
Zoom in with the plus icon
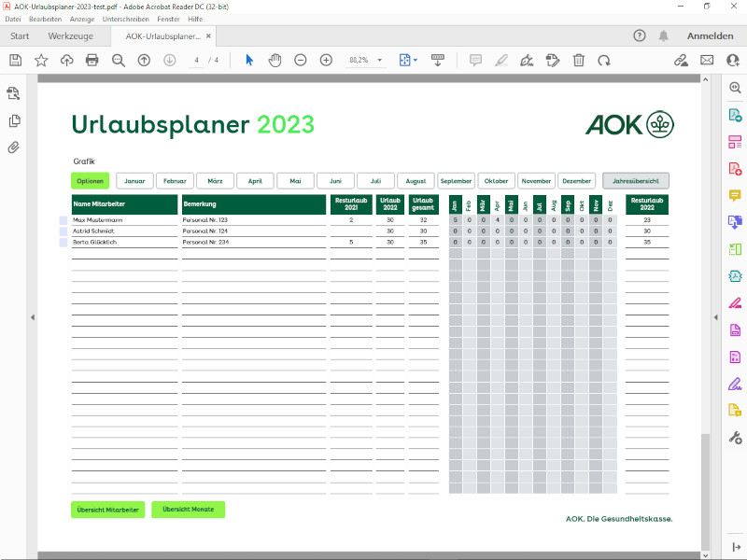coord(326,60)
